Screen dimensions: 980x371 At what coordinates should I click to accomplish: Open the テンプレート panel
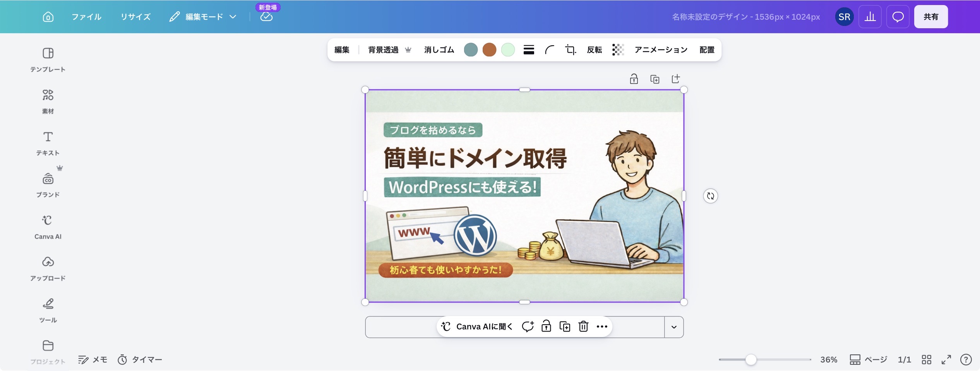pos(48,60)
